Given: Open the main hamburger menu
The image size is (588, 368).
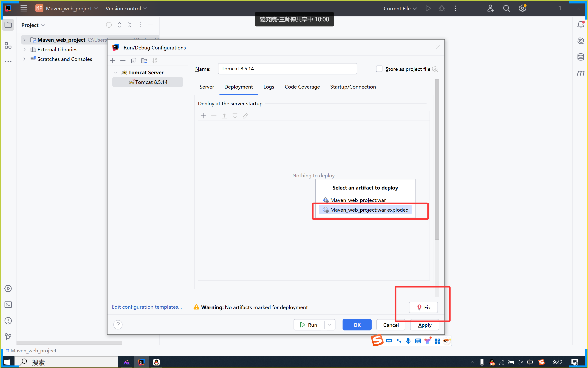Looking at the screenshot, I should (24, 9).
